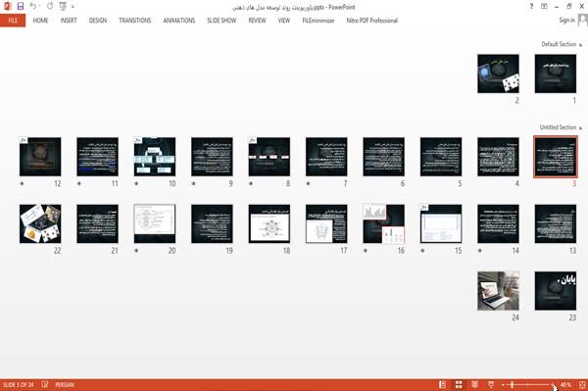Click the zoom slider handle
The width and height of the screenshot is (588, 391).
pyautogui.click(x=512, y=384)
